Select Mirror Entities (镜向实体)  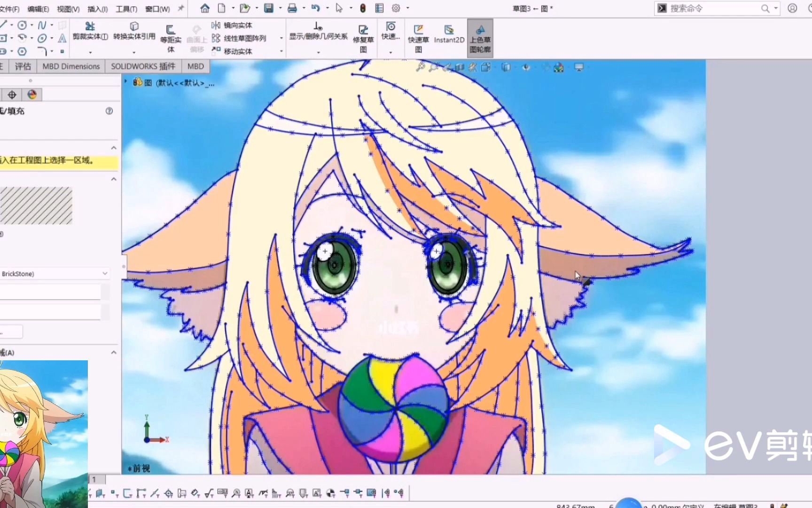pyautogui.click(x=232, y=25)
